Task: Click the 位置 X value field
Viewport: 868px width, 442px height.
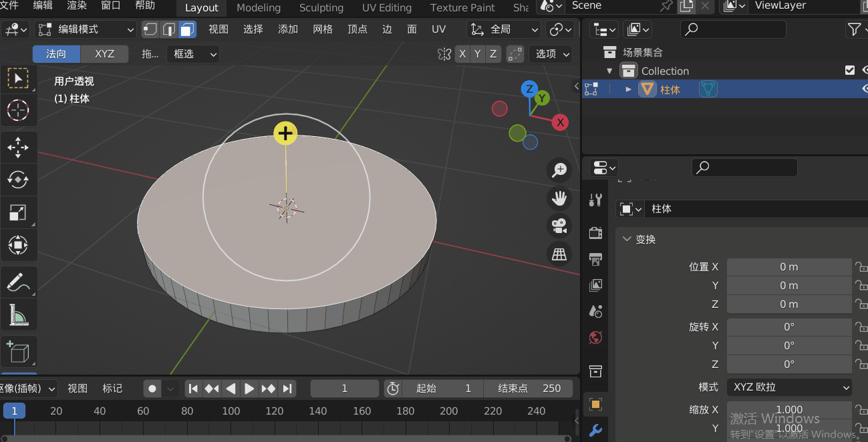Action: pos(789,266)
